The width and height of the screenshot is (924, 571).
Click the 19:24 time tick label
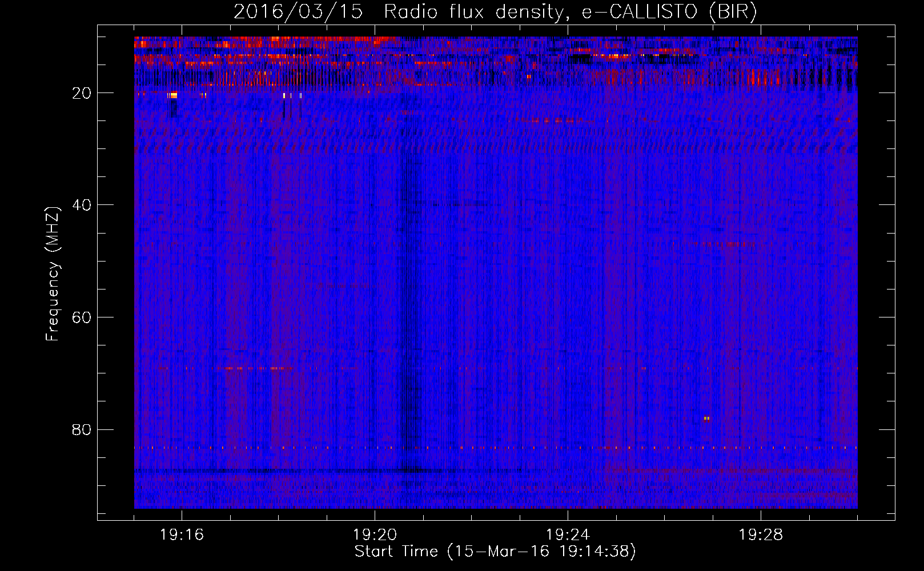[x=568, y=535]
